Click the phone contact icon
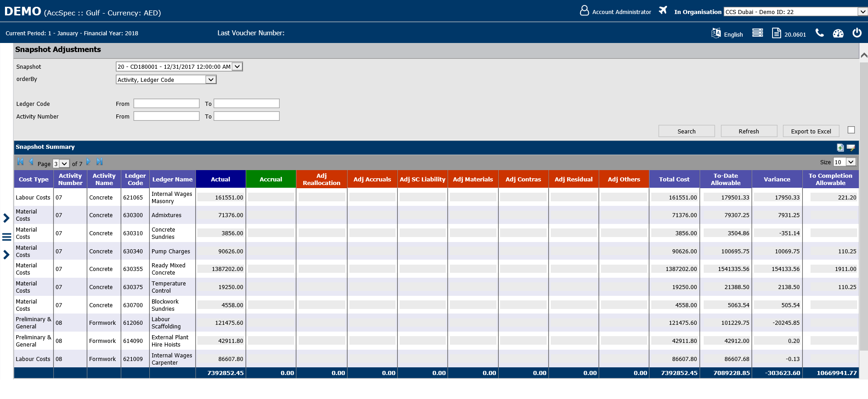 pos(820,33)
